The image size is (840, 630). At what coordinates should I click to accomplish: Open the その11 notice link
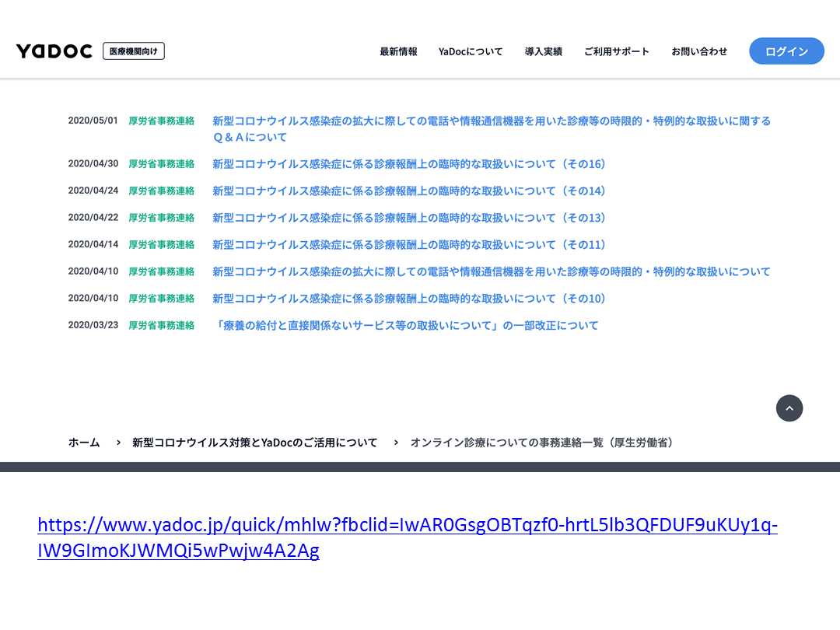click(x=408, y=245)
